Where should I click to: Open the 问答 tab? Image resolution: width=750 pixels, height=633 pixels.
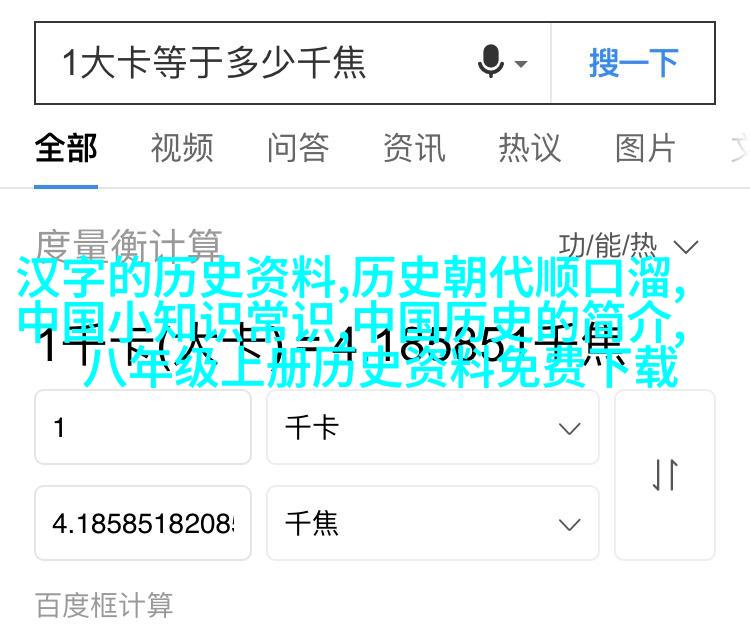coord(298,148)
